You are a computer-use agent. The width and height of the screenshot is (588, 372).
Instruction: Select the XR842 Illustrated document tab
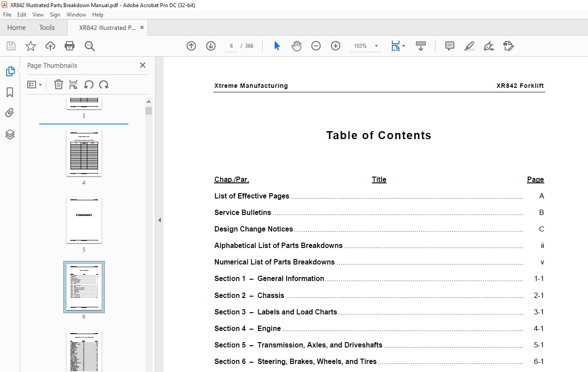tap(107, 28)
